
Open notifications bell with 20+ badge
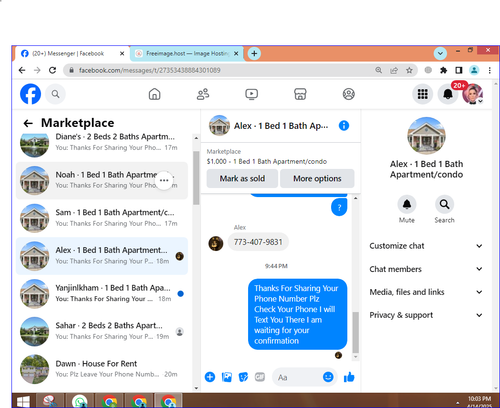(448, 94)
